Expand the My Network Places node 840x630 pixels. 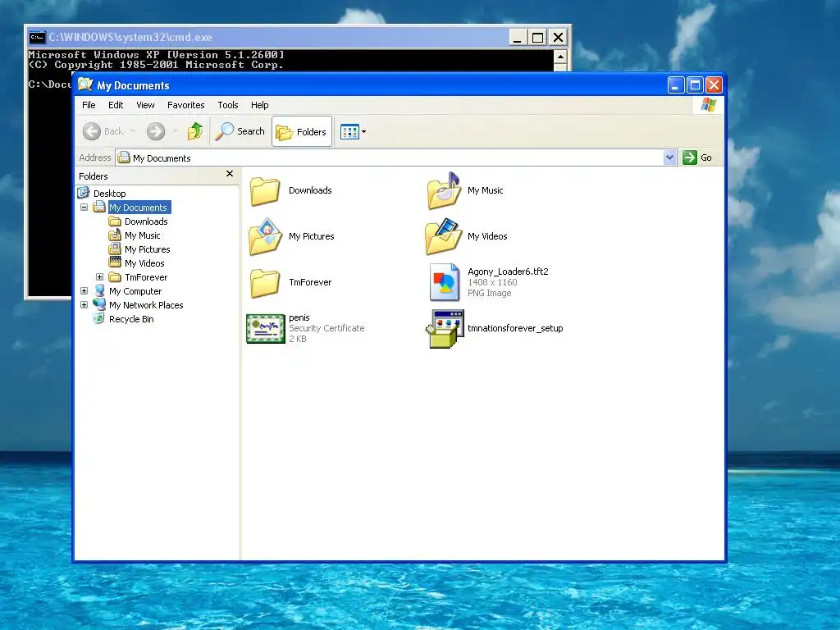tap(84, 305)
